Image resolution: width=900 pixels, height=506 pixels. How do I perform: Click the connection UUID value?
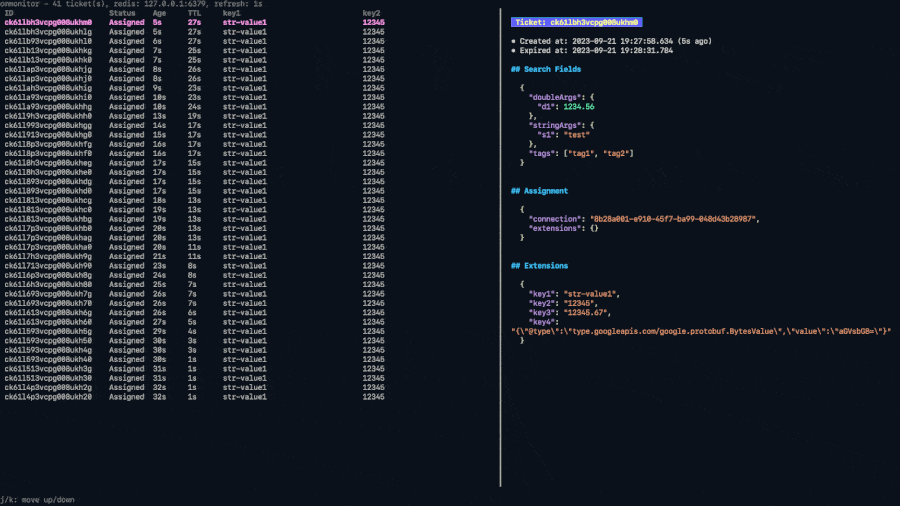pyautogui.click(x=673, y=219)
